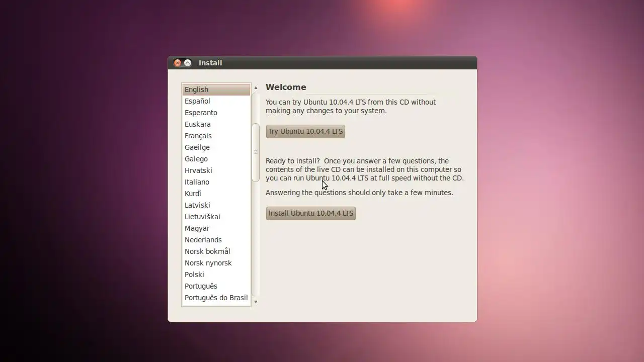Select Norsk bokmål language entry
This screenshot has height=362, width=644.
click(x=216, y=251)
